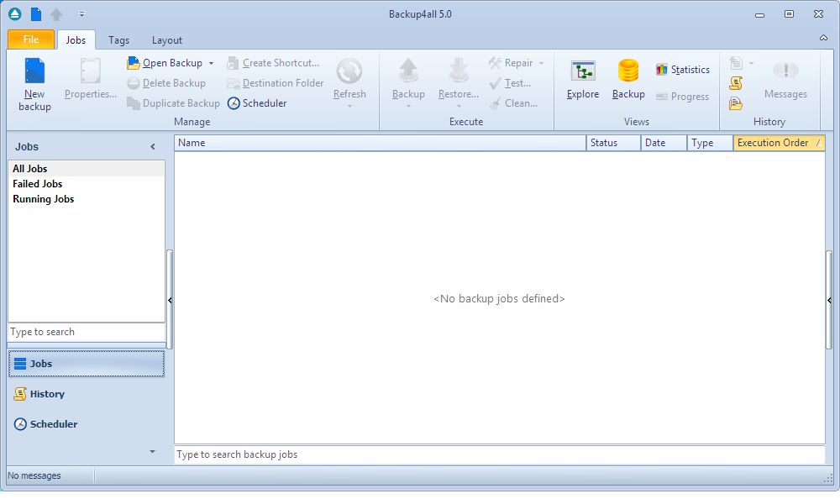Click the Refresh icon in the ribbon
Viewport: 840px width, 504px height.
[349, 71]
